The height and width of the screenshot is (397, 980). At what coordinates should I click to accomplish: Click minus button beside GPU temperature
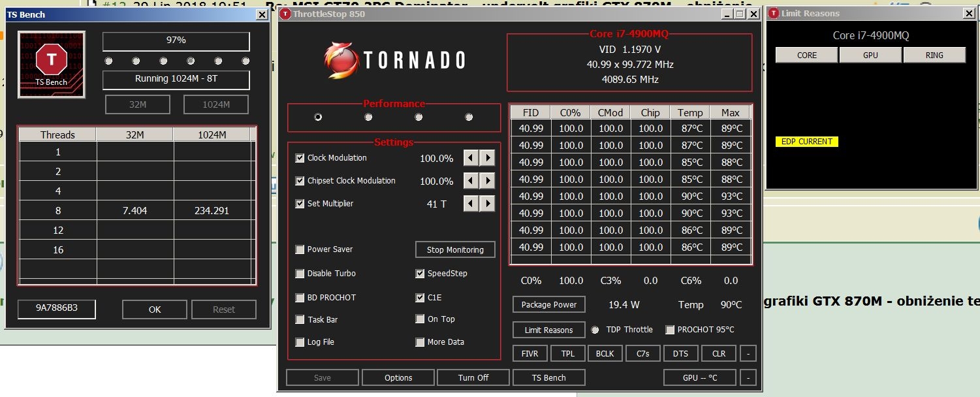(748, 377)
